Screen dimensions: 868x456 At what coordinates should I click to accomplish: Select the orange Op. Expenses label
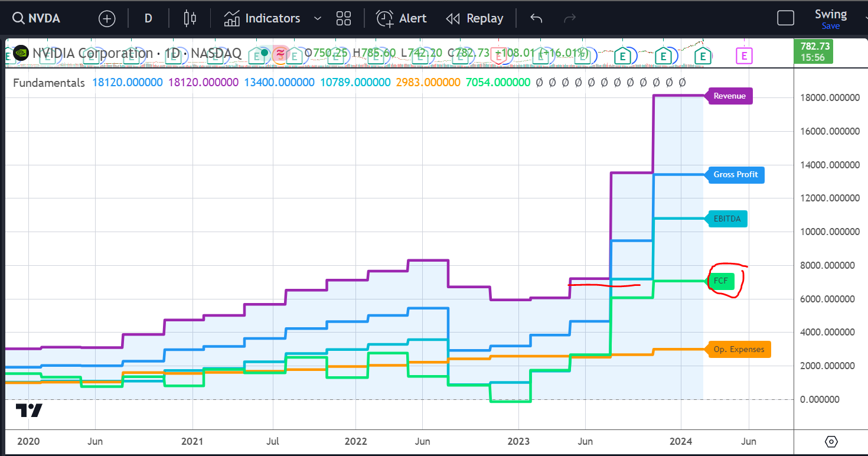pyautogui.click(x=739, y=349)
